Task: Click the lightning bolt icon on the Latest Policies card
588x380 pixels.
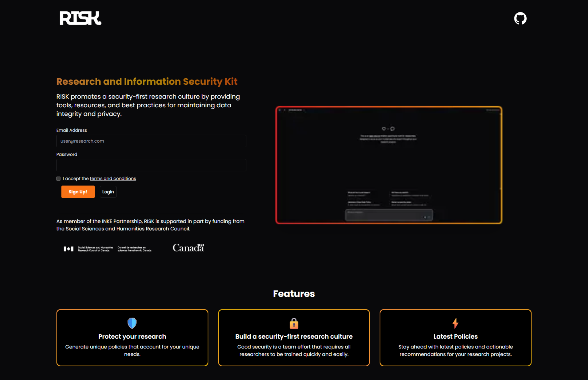Action: tap(455, 323)
